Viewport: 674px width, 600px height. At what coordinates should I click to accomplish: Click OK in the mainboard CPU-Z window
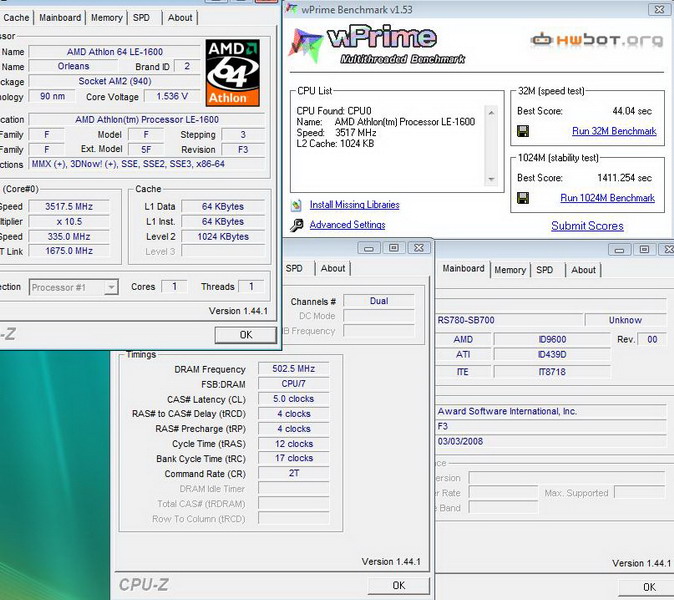coord(649,587)
